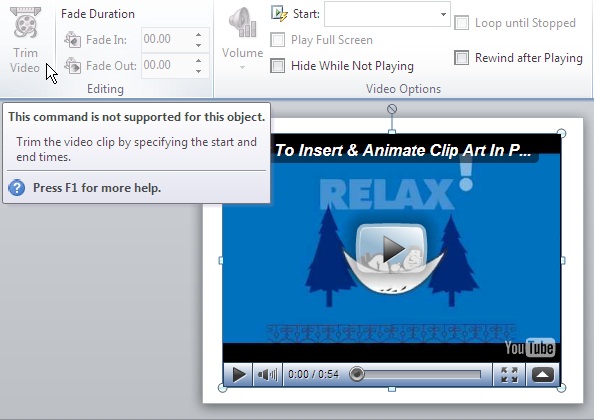The height and width of the screenshot is (420, 594).
Task: Play the video using center play overlay
Action: point(392,249)
